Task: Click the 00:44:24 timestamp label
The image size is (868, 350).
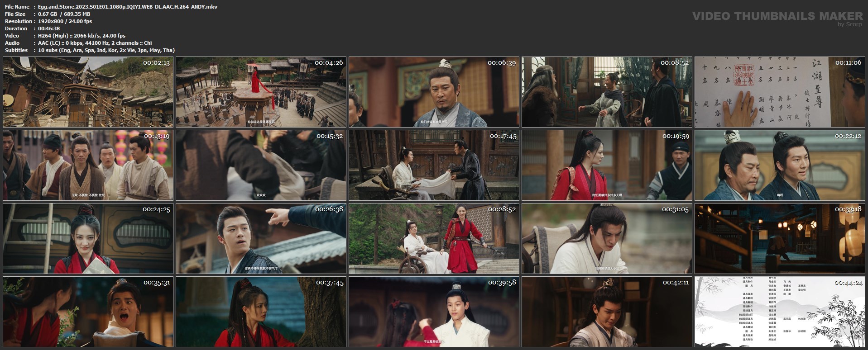Action: (849, 283)
